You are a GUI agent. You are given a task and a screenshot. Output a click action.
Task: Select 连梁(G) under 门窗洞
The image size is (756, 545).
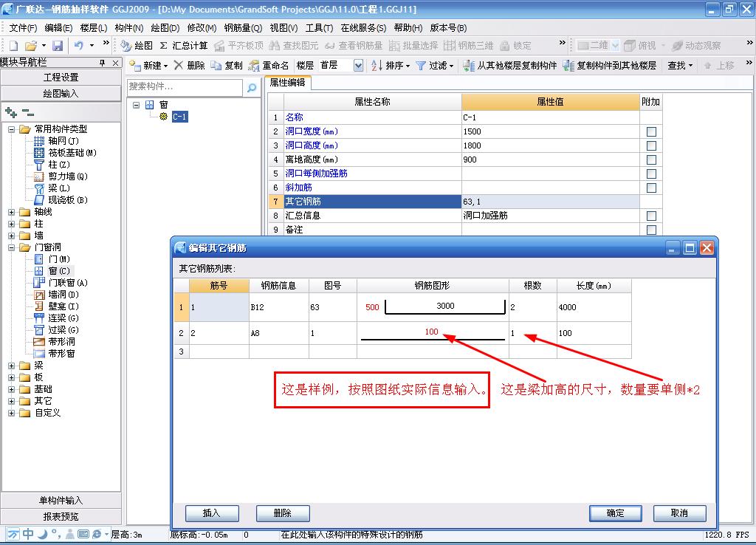63,318
